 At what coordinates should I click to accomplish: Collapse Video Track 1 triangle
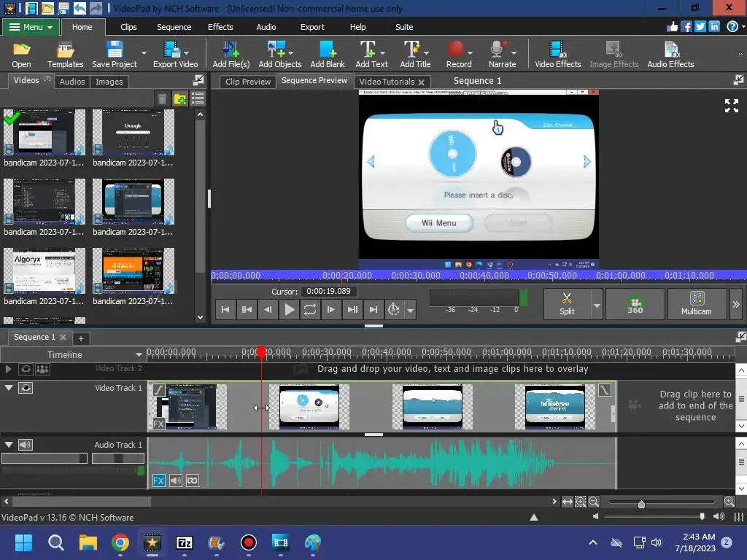click(9, 388)
